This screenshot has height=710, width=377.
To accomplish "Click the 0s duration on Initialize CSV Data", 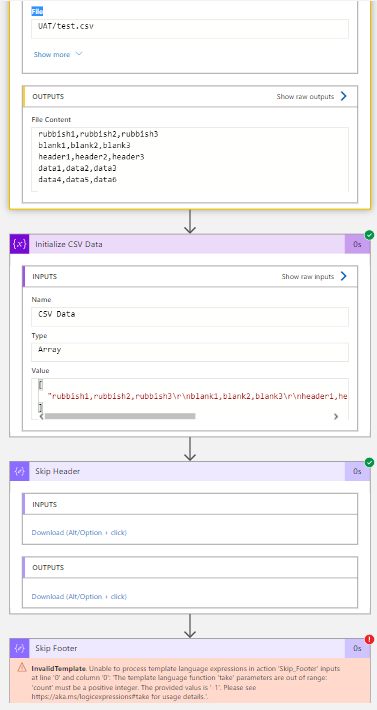I will coord(358,244).
